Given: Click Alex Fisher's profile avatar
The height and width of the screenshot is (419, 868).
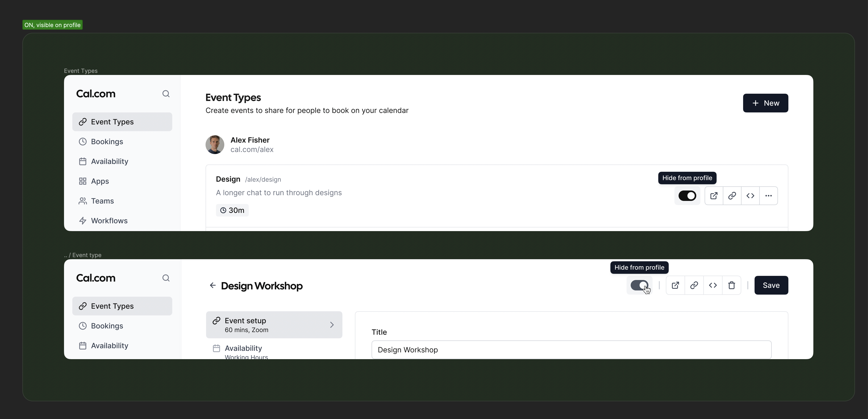Looking at the screenshot, I should tap(215, 145).
